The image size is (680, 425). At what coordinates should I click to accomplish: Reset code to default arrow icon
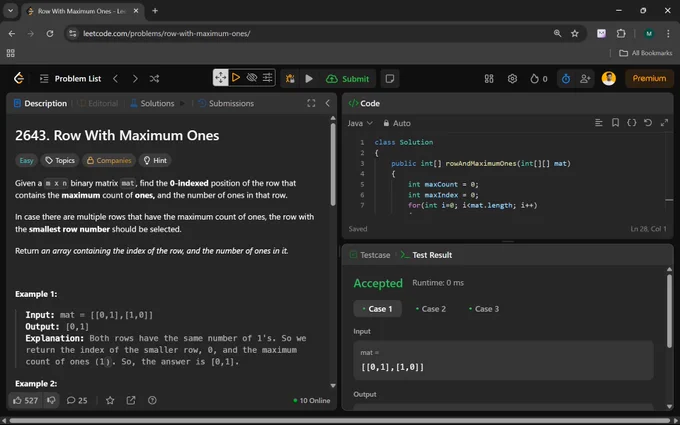[x=647, y=123]
